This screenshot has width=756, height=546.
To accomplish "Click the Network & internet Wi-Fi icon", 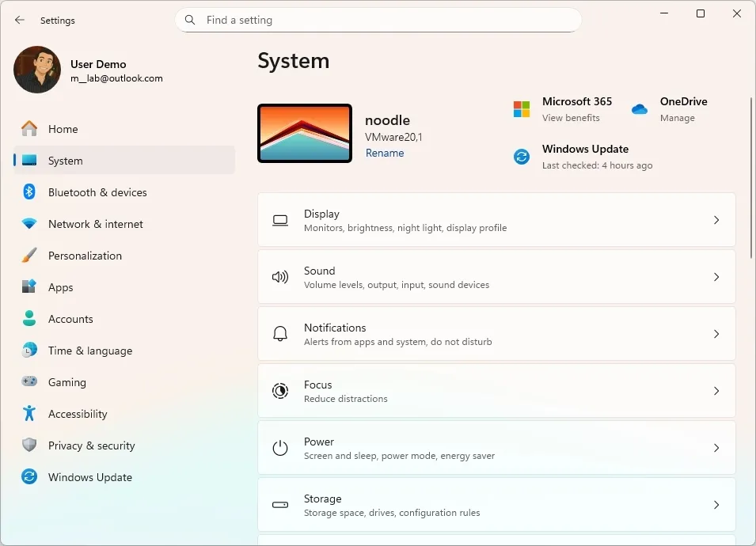I will point(29,224).
